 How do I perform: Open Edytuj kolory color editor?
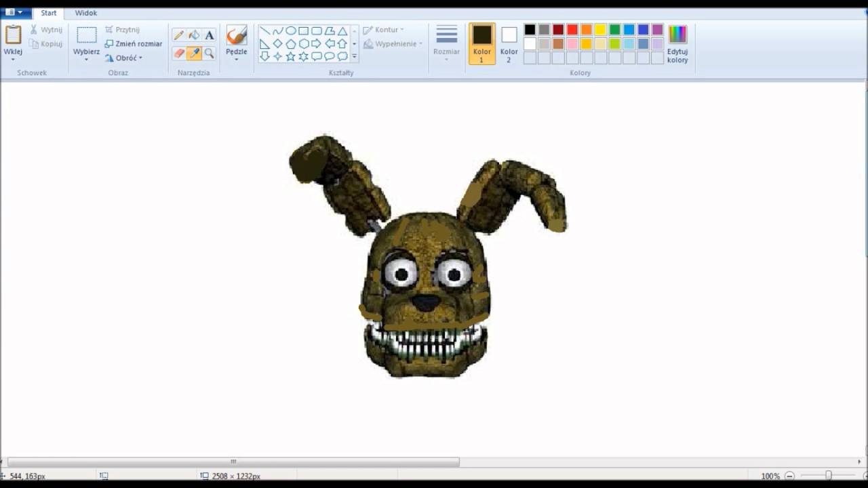[677, 44]
